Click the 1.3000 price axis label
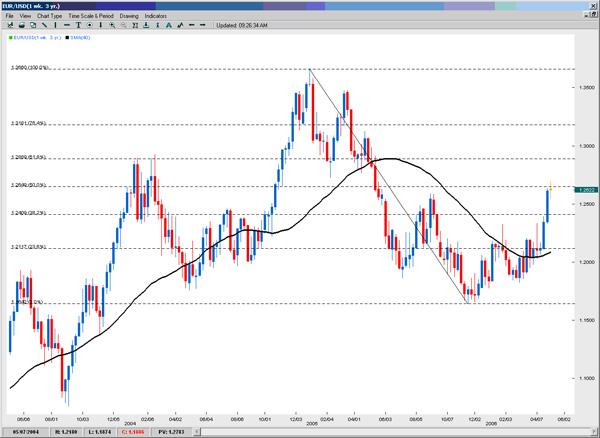This screenshot has width=600, height=438. [x=587, y=146]
